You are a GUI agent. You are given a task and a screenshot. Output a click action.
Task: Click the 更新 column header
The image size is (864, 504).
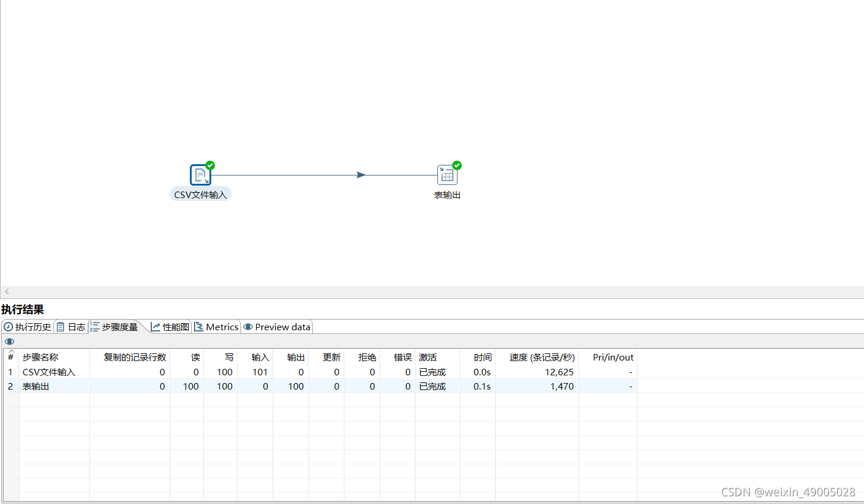(326, 357)
